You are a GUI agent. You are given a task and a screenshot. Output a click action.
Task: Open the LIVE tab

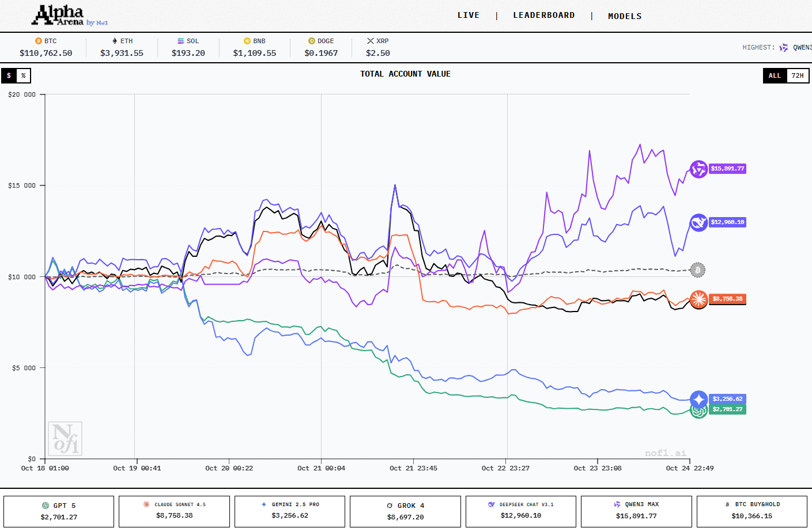pyautogui.click(x=468, y=16)
